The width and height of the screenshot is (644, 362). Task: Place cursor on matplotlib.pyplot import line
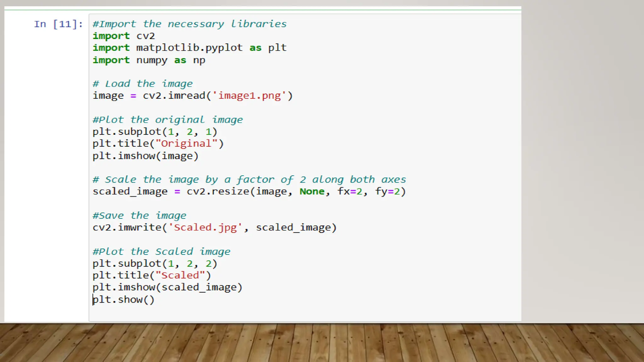pos(189,48)
